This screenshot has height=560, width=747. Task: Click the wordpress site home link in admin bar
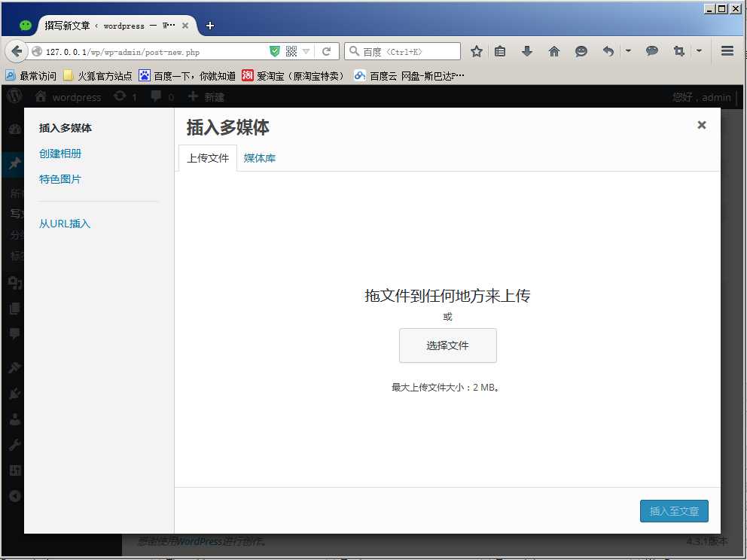68,97
